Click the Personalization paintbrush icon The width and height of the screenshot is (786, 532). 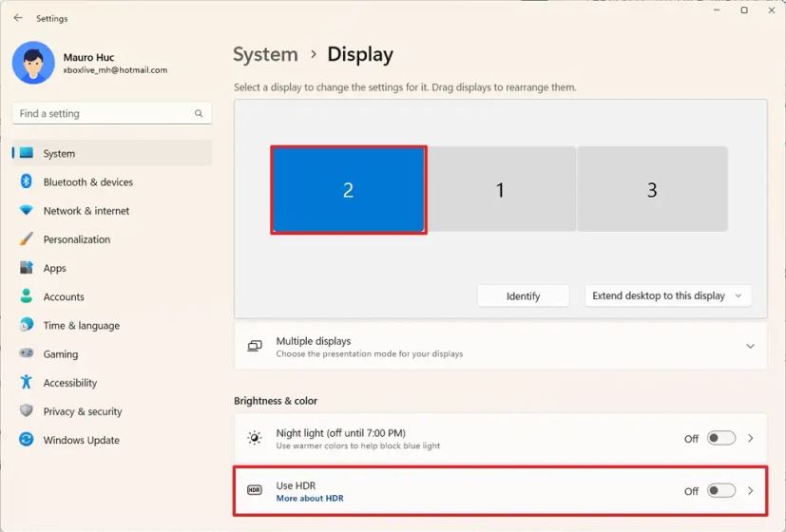(26, 239)
